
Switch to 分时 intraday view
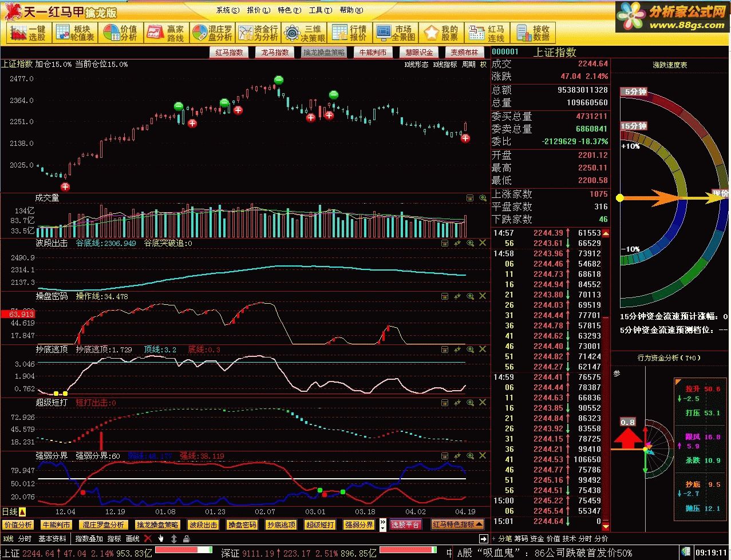click(x=25, y=538)
